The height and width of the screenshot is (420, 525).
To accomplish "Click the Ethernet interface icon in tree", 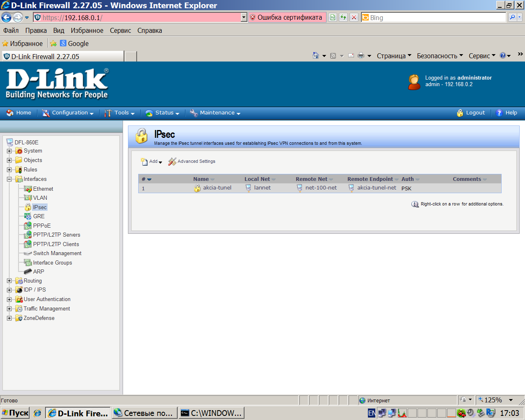I will [x=28, y=189].
